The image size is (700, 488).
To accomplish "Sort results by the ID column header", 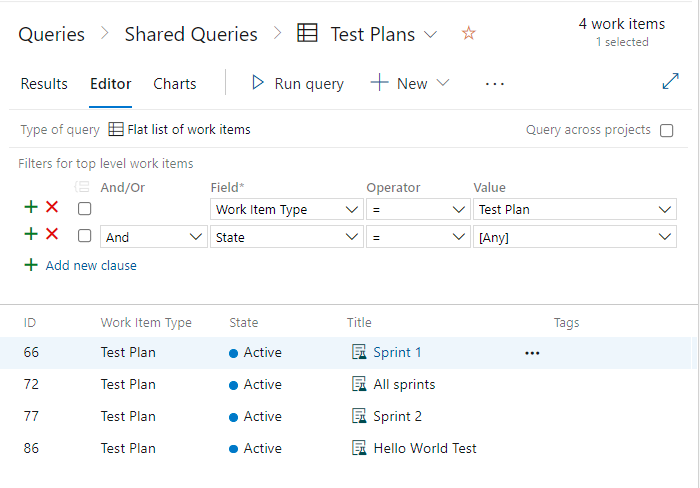I will coord(30,323).
